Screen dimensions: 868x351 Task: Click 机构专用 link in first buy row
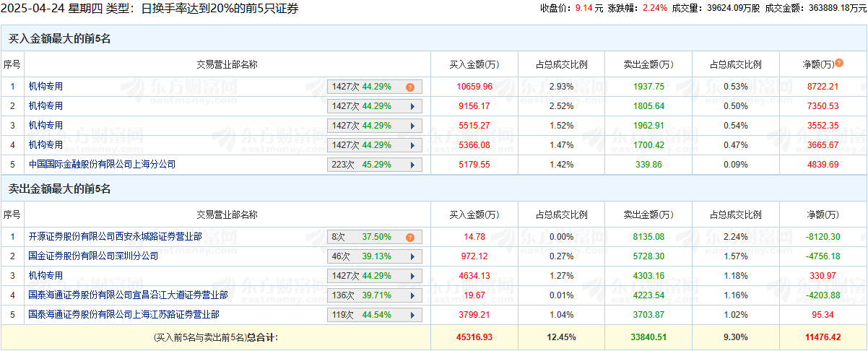tap(45, 86)
